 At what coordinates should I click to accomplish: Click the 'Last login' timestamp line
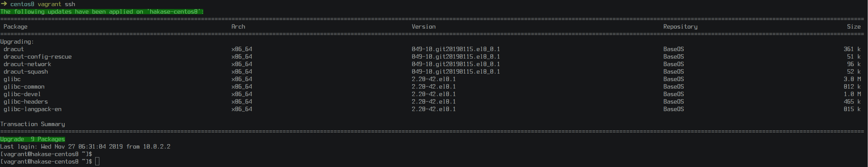85,147
